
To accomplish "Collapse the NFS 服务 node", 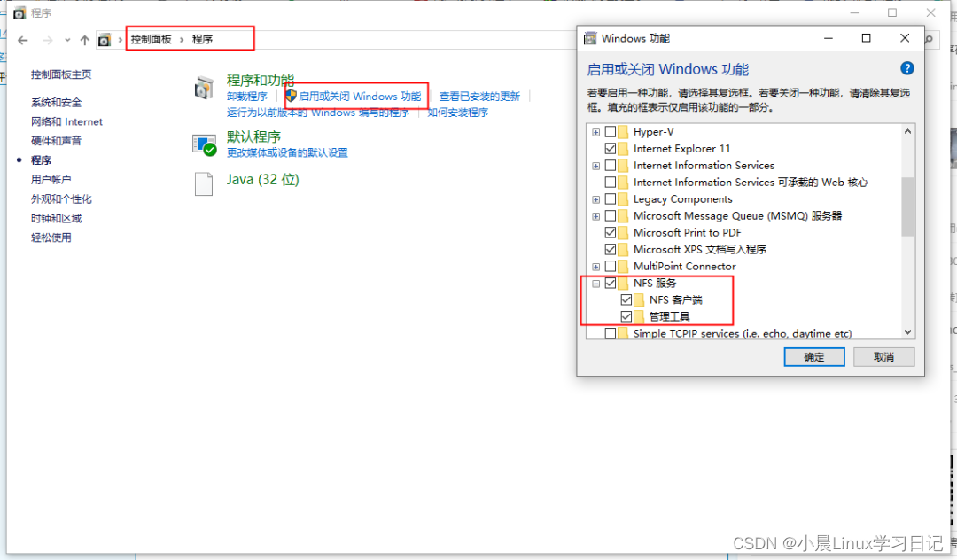I will [x=596, y=283].
